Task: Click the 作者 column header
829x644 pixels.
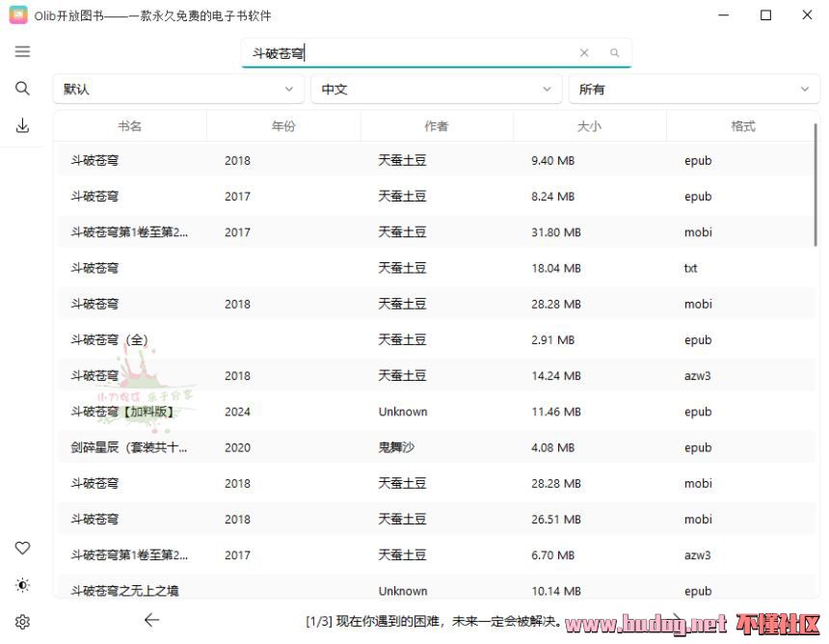Action: (x=436, y=126)
